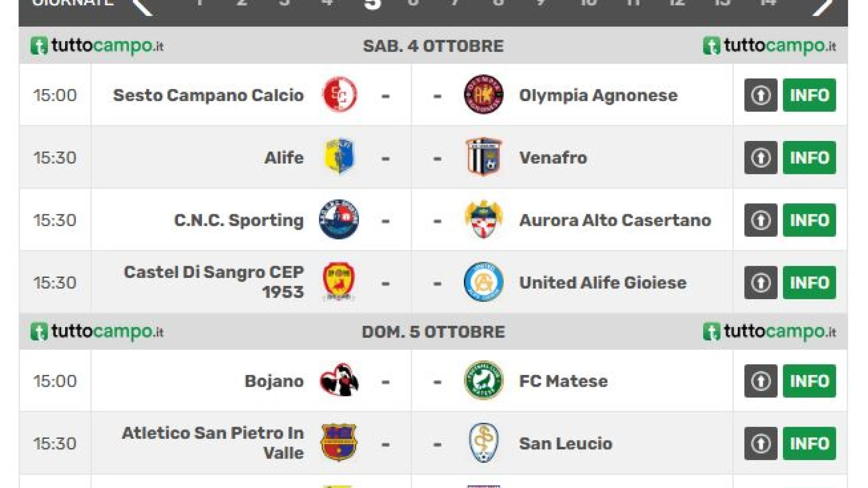Open the United Alife Gioiese logo

483,282
